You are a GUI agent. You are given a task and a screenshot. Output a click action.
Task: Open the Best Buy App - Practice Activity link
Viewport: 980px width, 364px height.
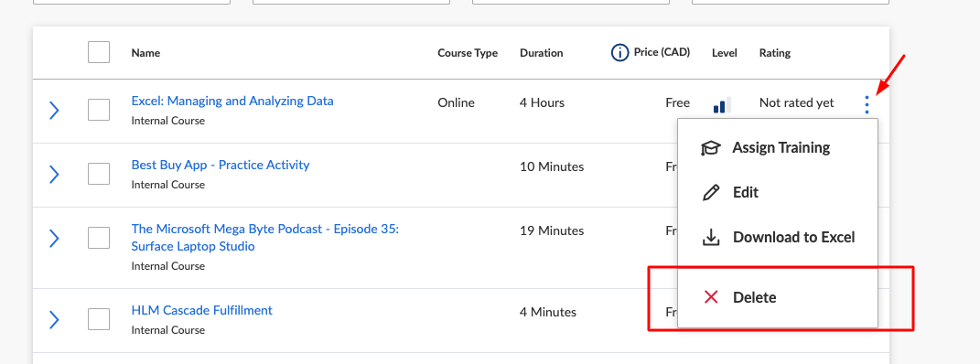point(220,165)
